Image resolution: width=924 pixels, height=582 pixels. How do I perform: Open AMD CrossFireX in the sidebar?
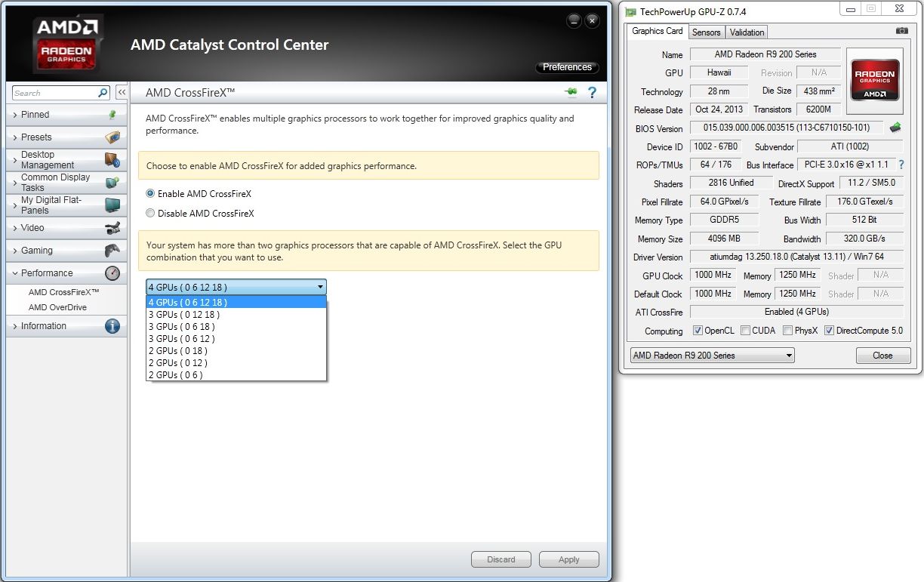click(x=64, y=292)
